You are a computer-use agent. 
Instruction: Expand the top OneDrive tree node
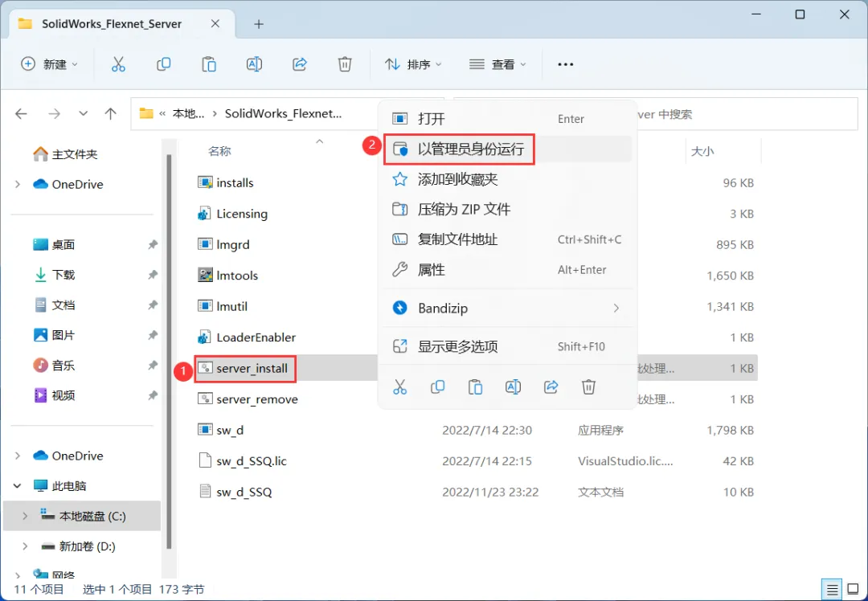click(x=18, y=184)
